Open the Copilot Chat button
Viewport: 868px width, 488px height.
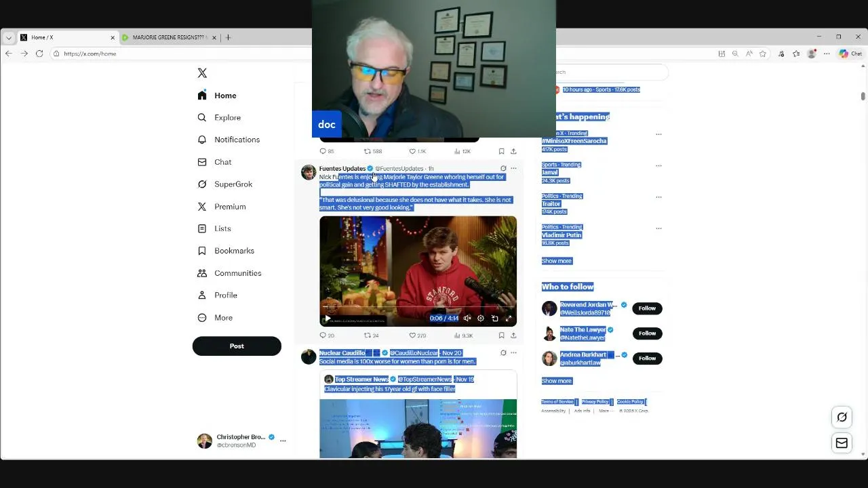[x=850, y=54]
